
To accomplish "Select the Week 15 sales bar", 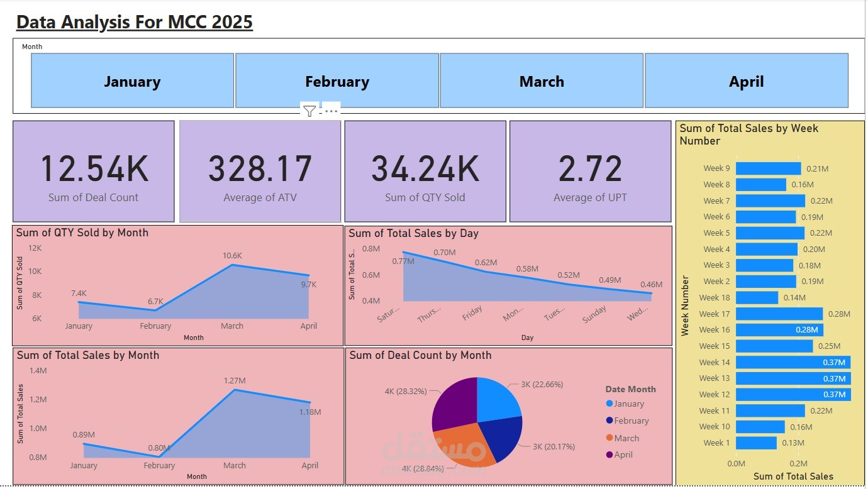I will 774,346.
